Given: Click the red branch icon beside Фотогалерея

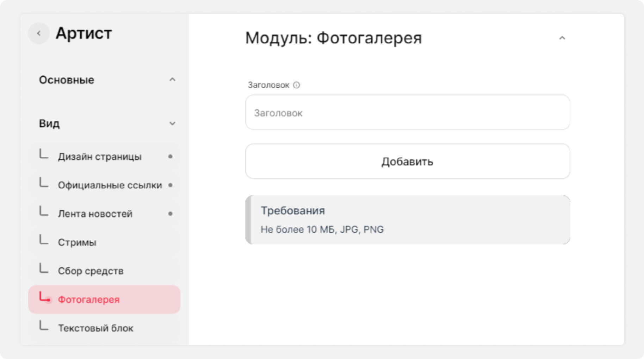Looking at the screenshot, I should click(44, 297).
